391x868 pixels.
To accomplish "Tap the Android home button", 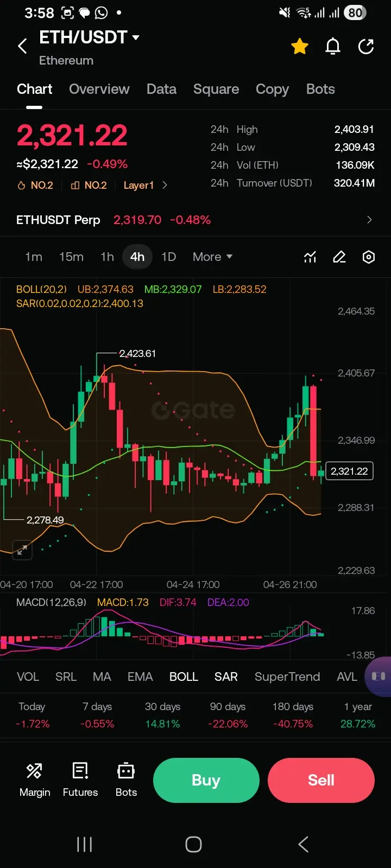I will pos(194,844).
